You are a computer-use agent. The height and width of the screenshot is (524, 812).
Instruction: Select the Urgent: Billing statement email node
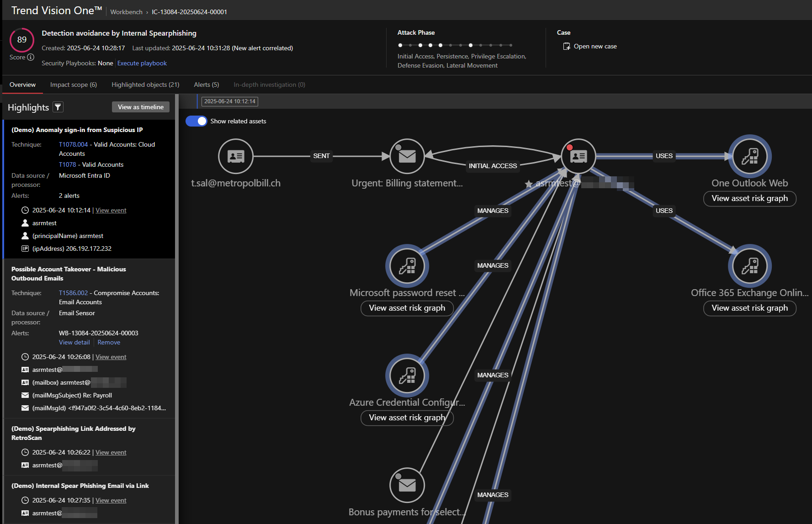(x=407, y=156)
